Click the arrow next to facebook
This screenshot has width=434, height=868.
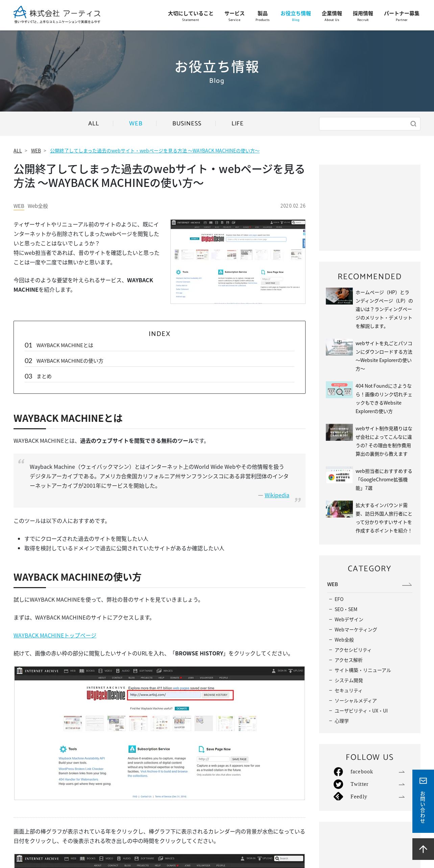coord(402,772)
